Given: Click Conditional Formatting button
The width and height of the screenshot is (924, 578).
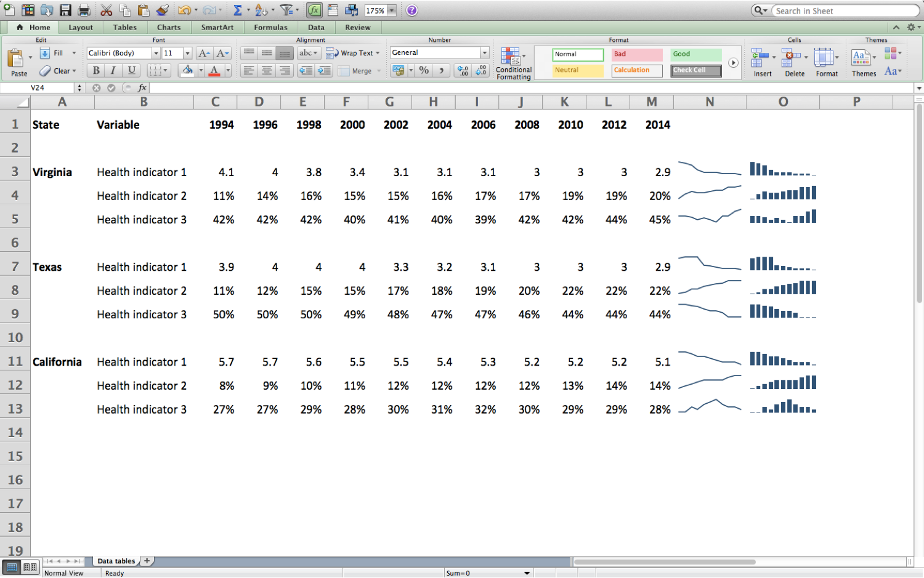Looking at the screenshot, I should [513, 63].
